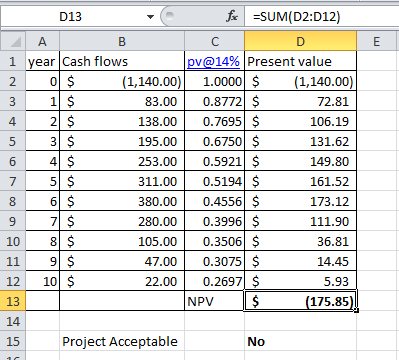399x360 pixels.
Task: Select cash flow cell 47.00
Action: [x=122, y=261]
